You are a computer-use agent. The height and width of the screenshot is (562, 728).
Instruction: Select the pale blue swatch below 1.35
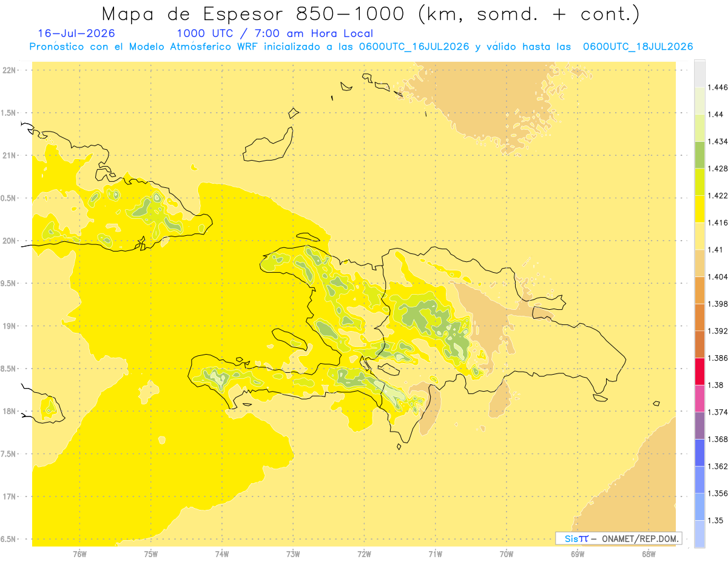[699, 534]
